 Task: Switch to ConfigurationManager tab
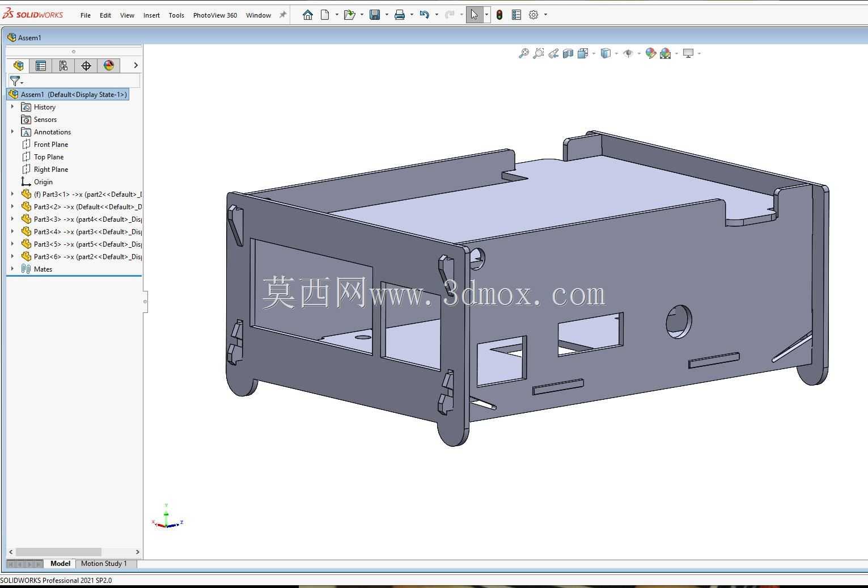[63, 65]
